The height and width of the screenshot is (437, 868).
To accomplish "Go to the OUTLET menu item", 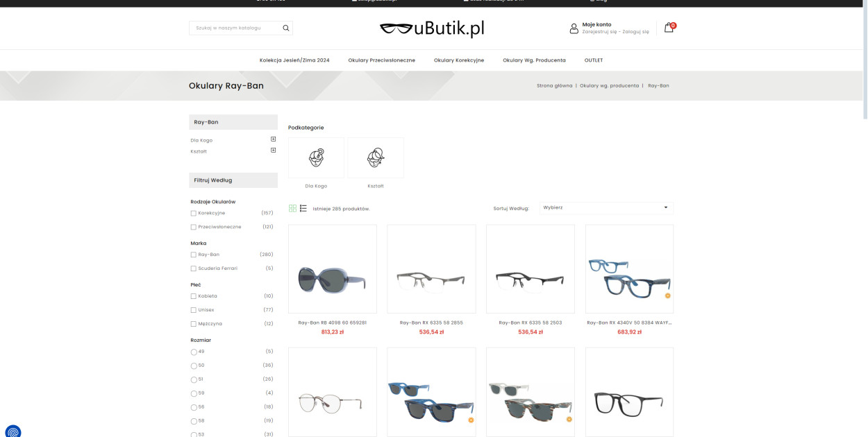I will point(594,60).
